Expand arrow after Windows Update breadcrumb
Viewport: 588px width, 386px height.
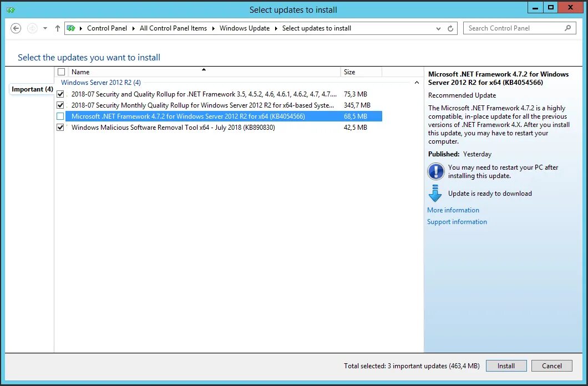[x=276, y=28]
